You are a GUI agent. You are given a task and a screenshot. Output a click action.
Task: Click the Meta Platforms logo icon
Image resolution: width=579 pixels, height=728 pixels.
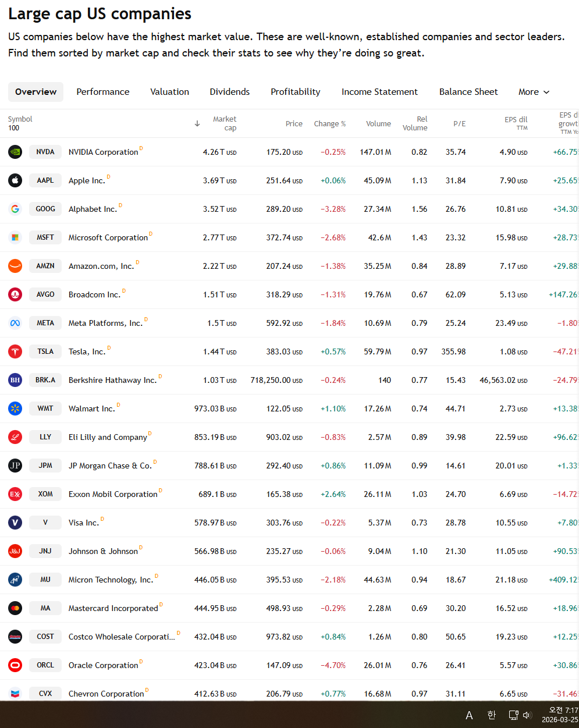[x=15, y=323]
